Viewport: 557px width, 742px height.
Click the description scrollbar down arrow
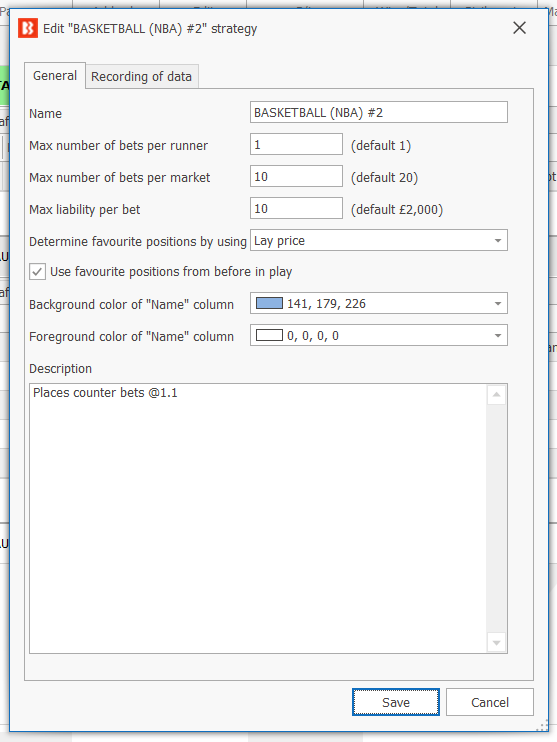[496, 643]
